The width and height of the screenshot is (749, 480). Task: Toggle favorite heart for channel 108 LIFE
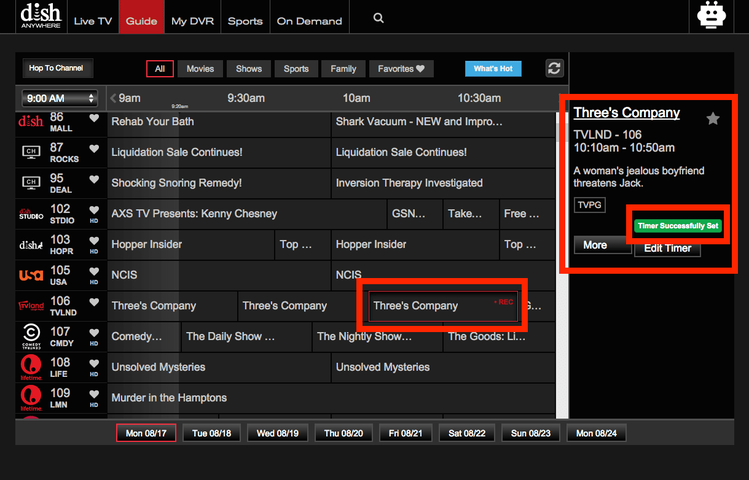(94, 363)
